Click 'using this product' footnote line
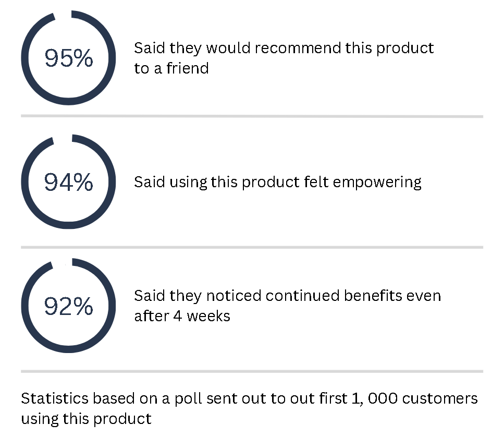The image size is (504, 437). coord(86,419)
